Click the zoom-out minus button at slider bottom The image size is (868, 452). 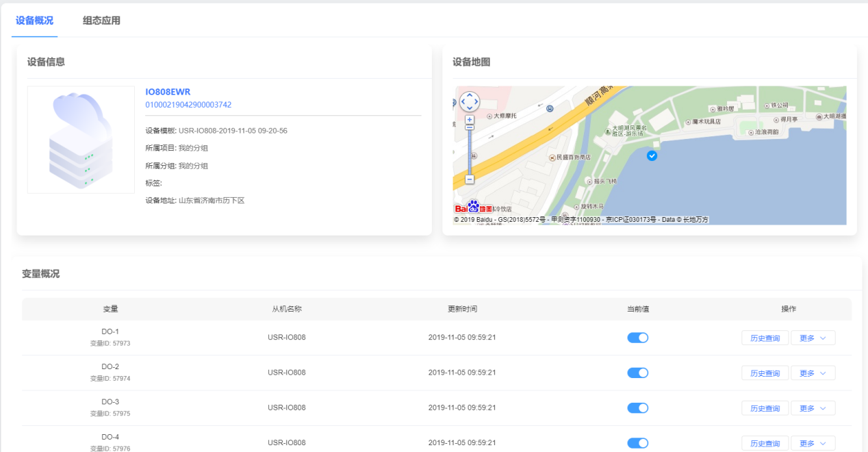click(x=470, y=179)
